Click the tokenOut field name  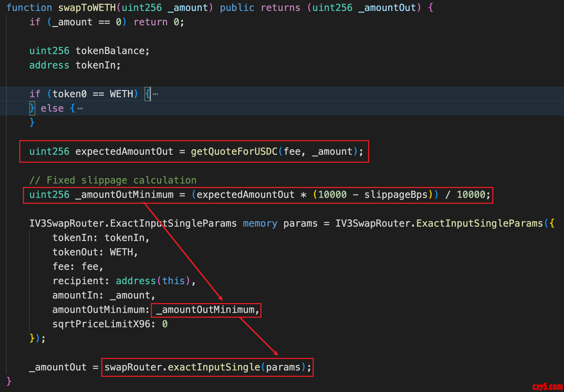(75, 252)
